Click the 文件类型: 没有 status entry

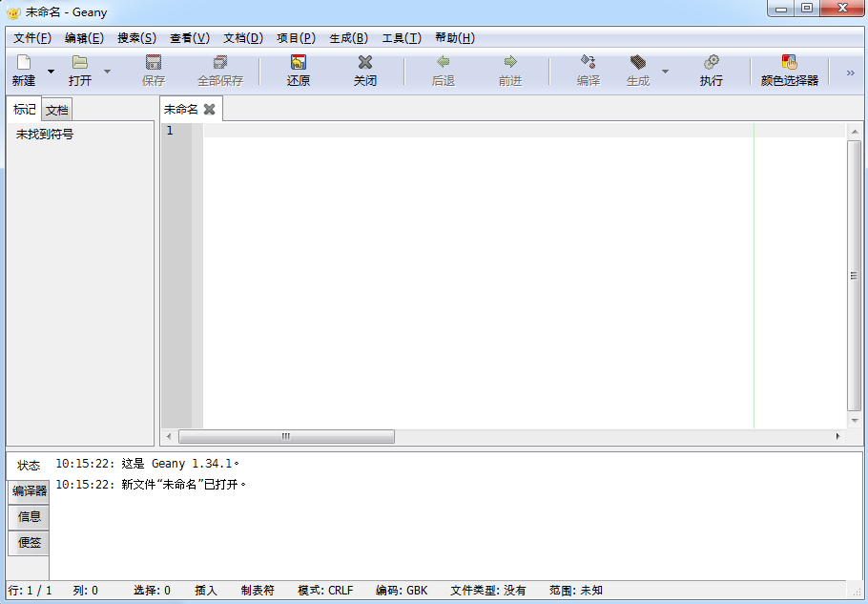click(x=488, y=590)
